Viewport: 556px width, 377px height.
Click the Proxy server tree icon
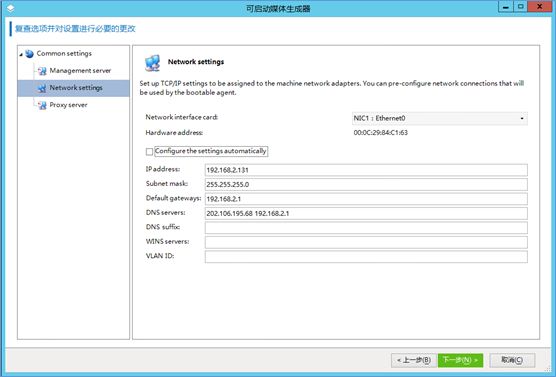pyautogui.click(x=42, y=105)
